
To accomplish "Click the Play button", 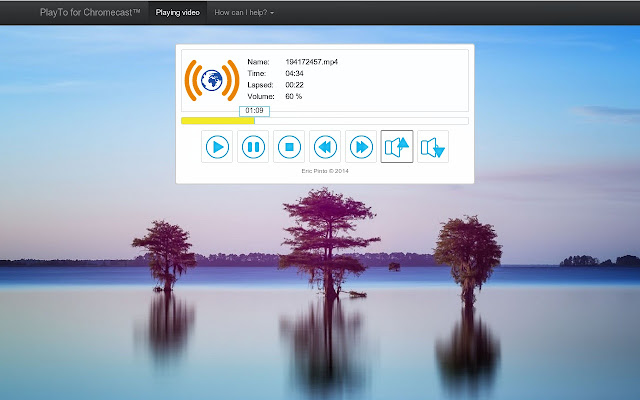I will pos(217,147).
